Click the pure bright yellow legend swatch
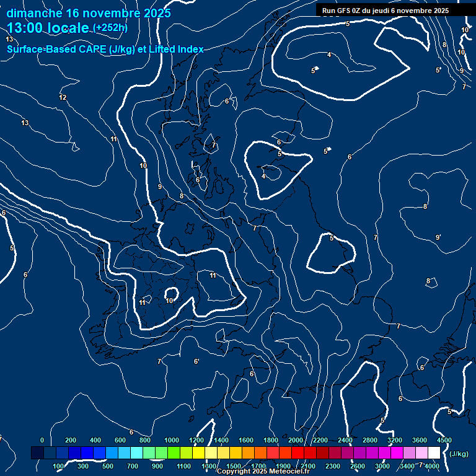Viewport: 476px width, 476px height. 198,452
